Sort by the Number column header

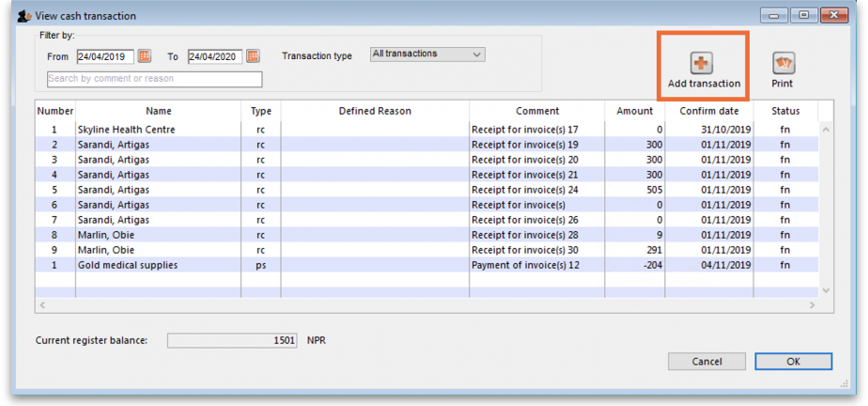pos(54,111)
